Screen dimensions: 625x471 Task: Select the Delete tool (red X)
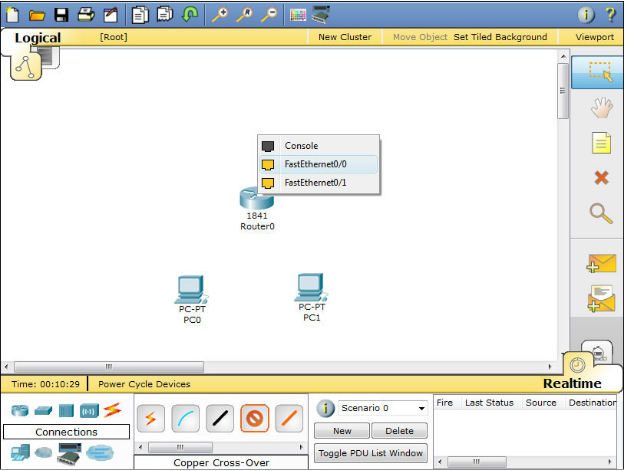[600, 178]
